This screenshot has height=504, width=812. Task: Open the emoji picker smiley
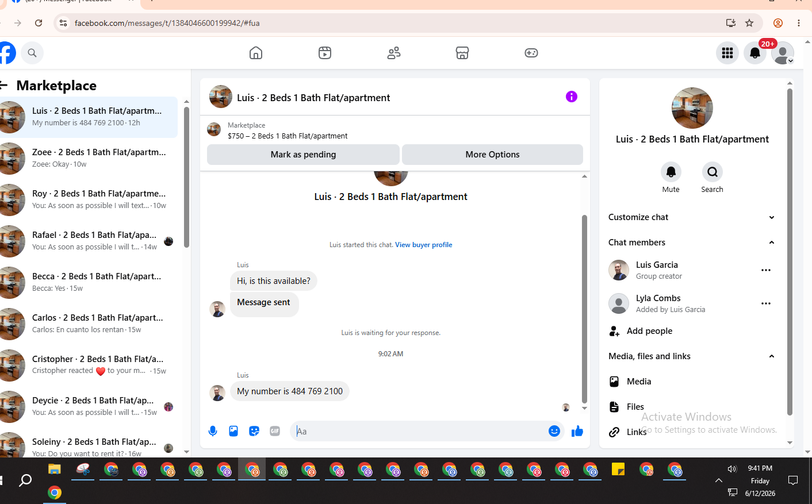click(x=554, y=431)
